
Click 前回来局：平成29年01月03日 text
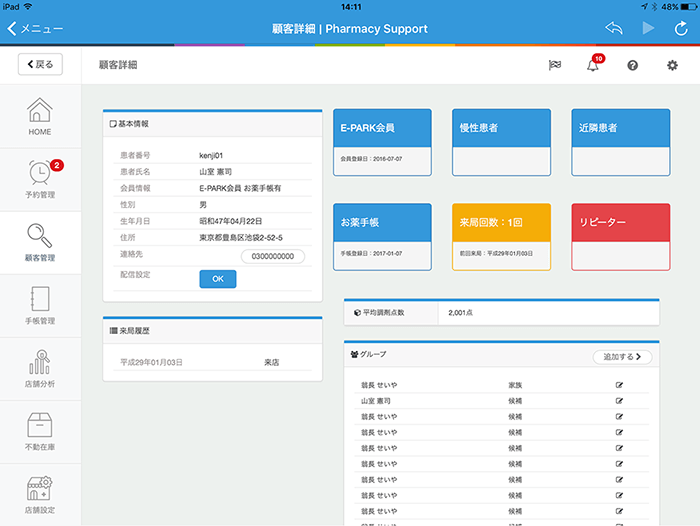pos(496,253)
